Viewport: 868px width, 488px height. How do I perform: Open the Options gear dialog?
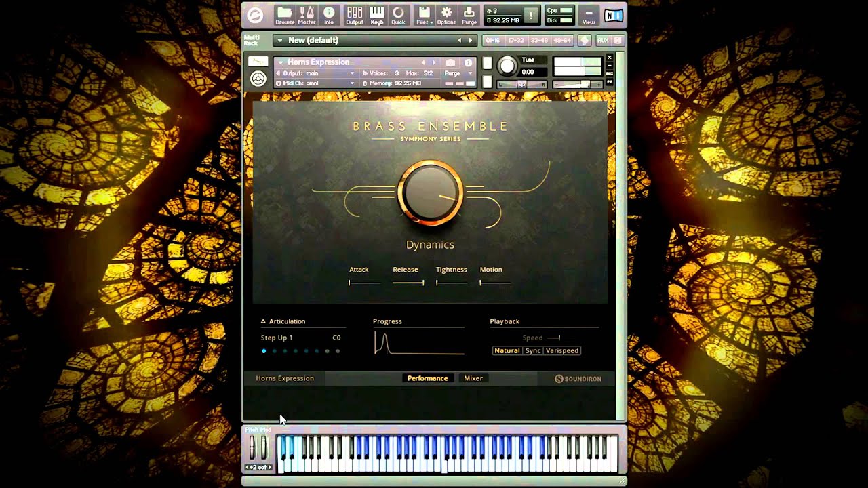446,15
